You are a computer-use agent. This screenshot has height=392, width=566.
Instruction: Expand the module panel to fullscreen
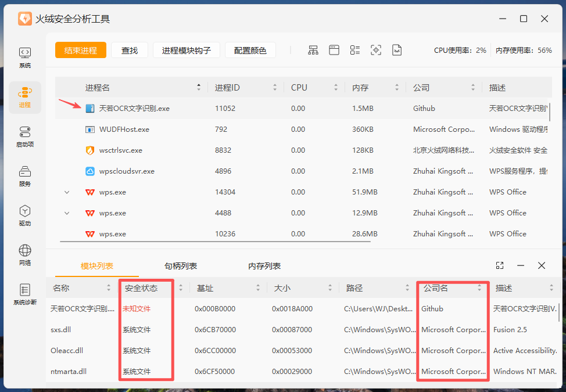pyautogui.click(x=500, y=266)
